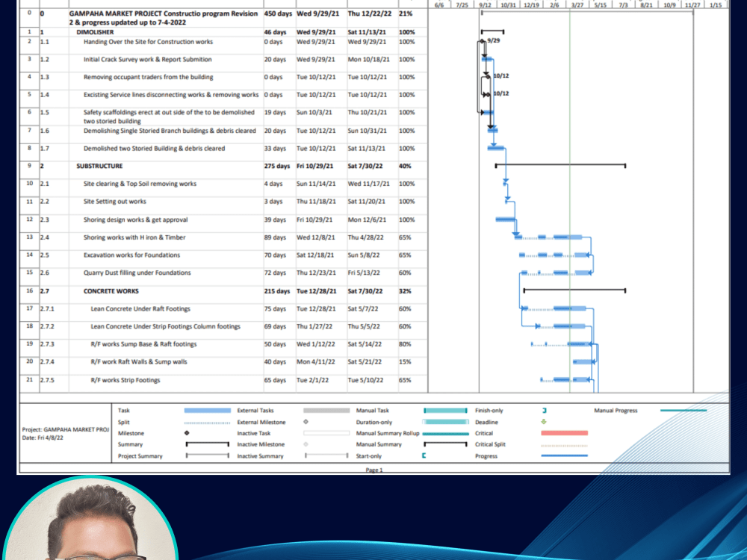Select WBS code '2.7.3' cell
The height and width of the screenshot is (560, 747).
[47, 344]
